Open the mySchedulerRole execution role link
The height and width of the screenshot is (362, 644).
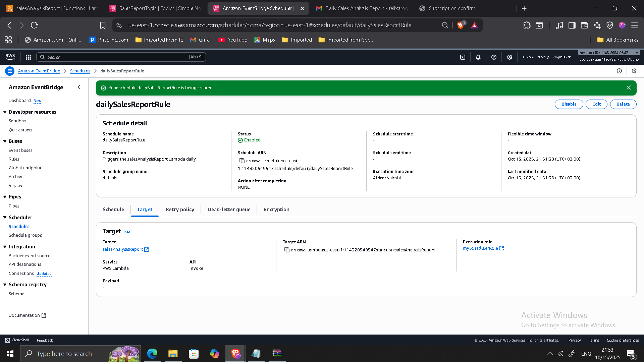480,248
